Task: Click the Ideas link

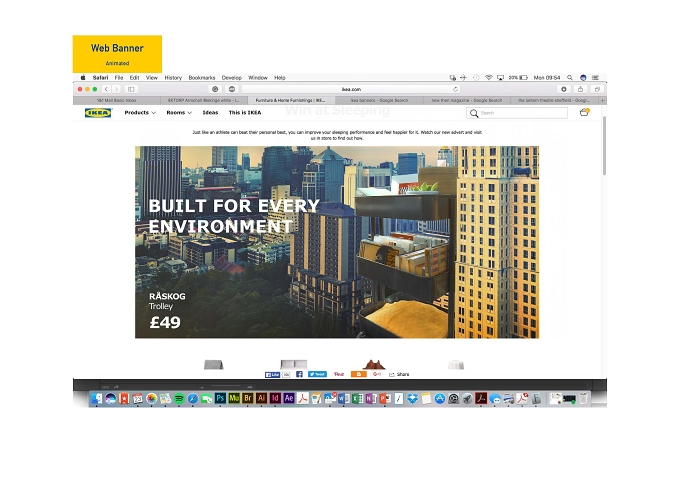Action: (210, 113)
